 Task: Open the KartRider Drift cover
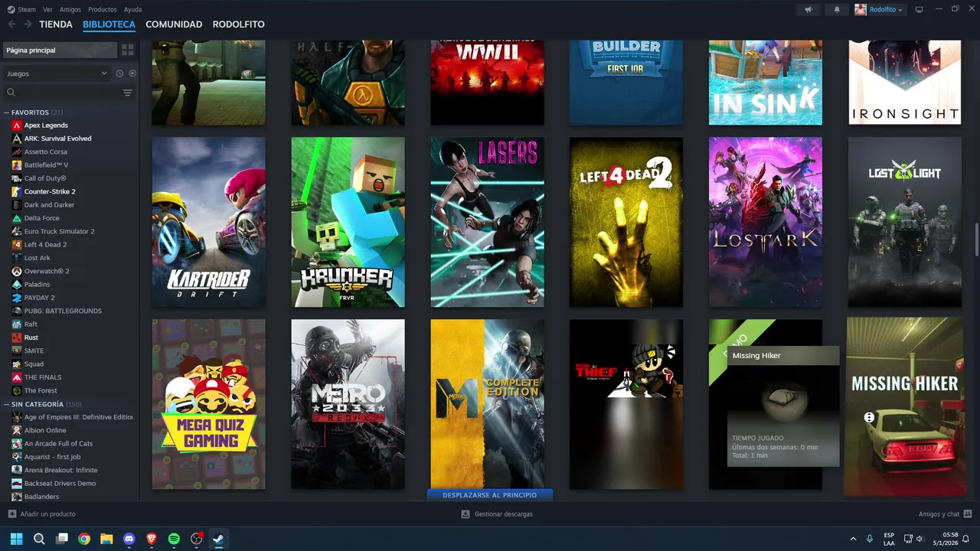click(x=209, y=222)
